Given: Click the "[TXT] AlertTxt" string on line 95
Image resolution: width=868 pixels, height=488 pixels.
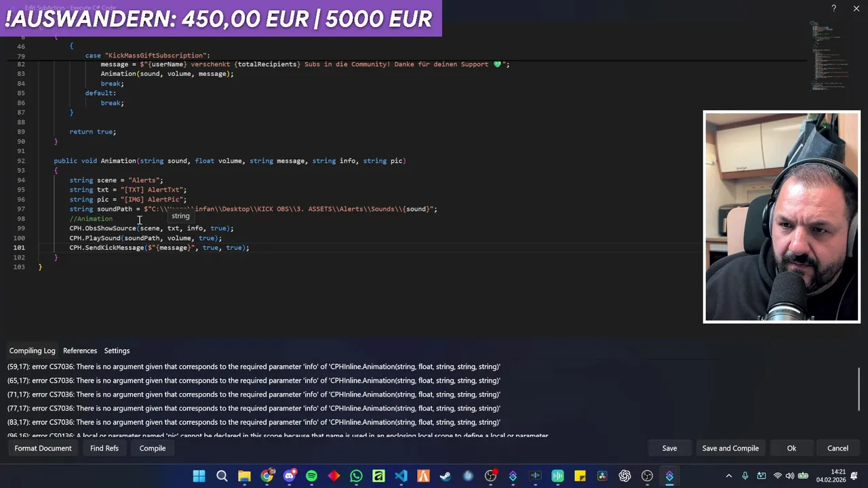Looking at the screenshot, I should tap(151, 190).
